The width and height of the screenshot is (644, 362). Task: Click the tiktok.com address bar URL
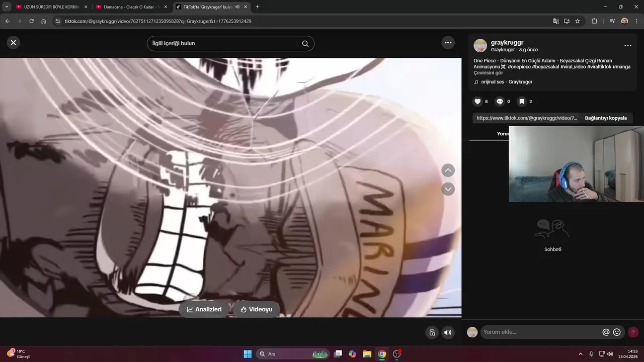tap(158, 21)
